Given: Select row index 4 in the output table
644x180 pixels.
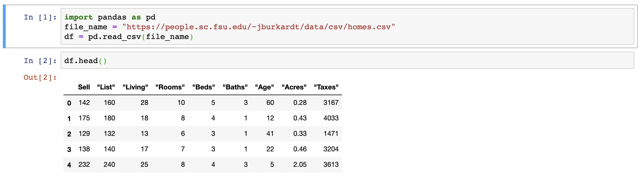Looking at the screenshot, I should [69, 165].
